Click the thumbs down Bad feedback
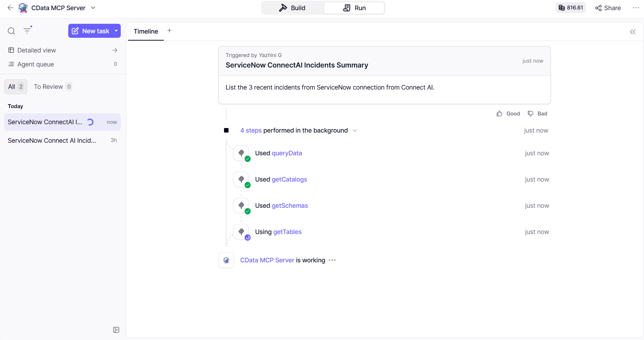644x340 pixels. click(537, 114)
